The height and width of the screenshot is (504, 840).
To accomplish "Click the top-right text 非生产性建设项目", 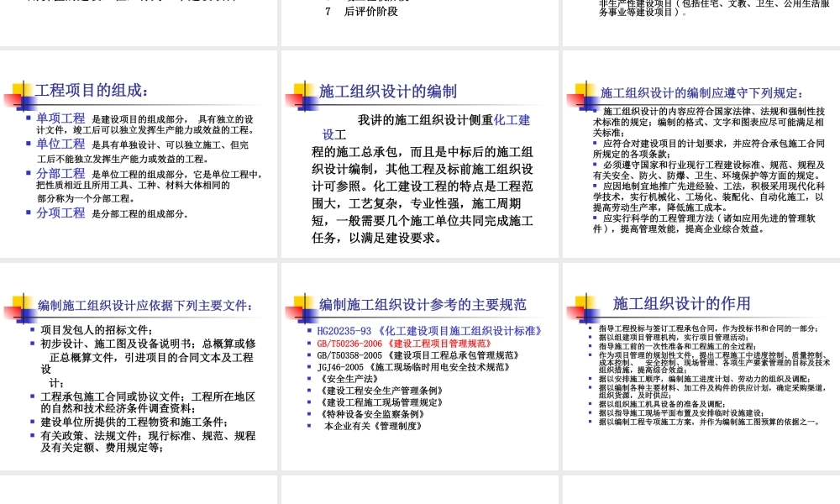I will pos(635,3).
